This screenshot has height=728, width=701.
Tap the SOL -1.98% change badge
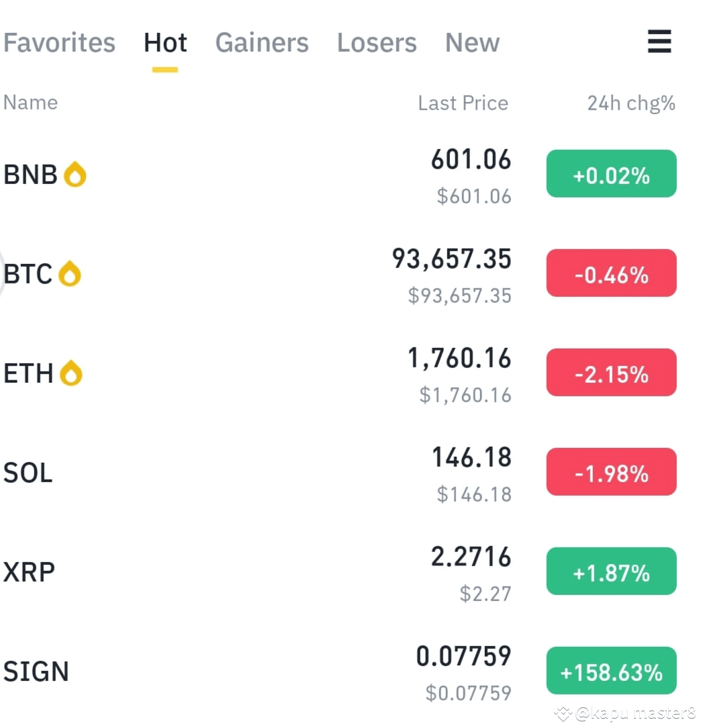(612, 471)
